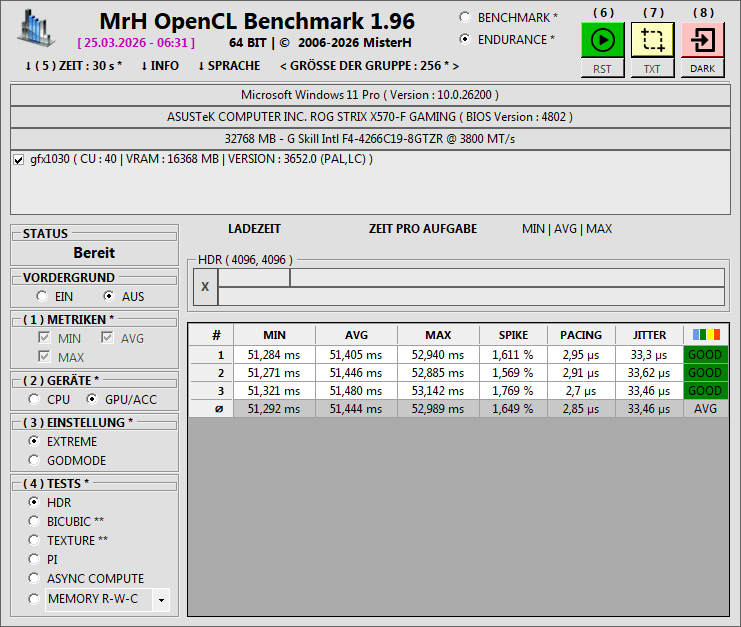Click the Bereit status label

(x=94, y=253)
